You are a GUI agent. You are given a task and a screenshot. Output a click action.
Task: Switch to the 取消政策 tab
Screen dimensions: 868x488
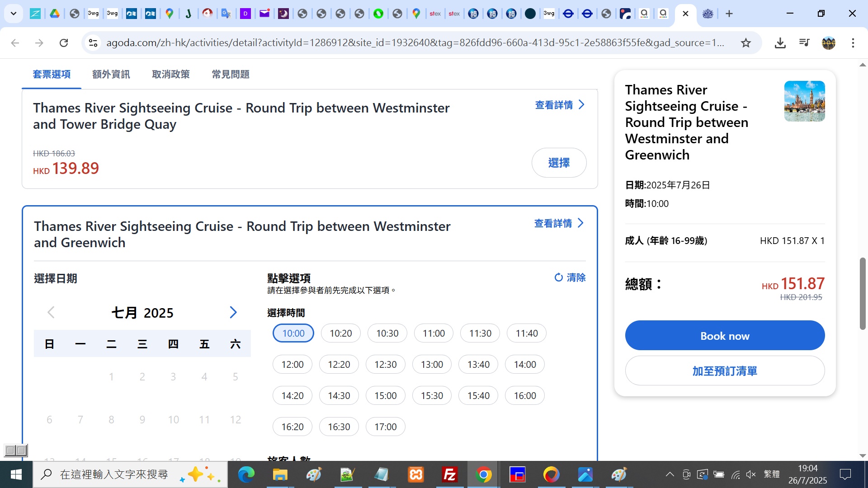pyautogui.click(x=171, y=75)
